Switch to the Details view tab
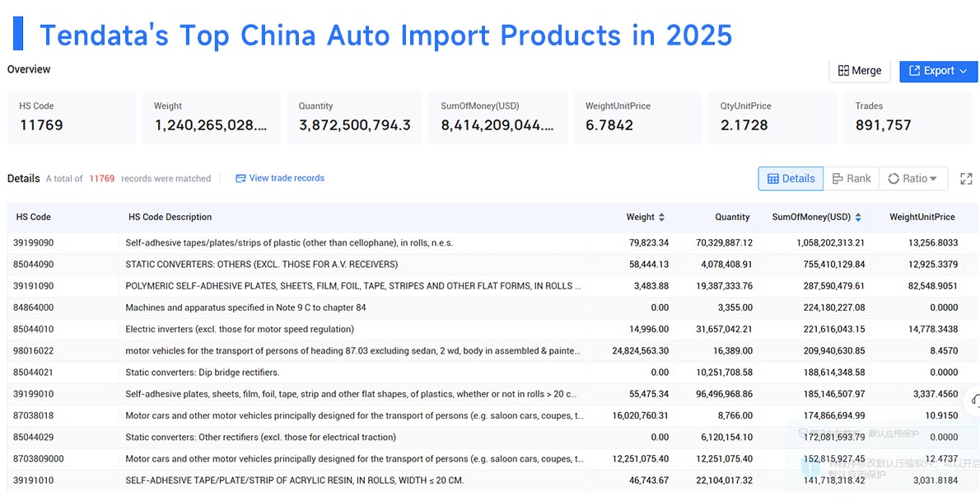 791,178
